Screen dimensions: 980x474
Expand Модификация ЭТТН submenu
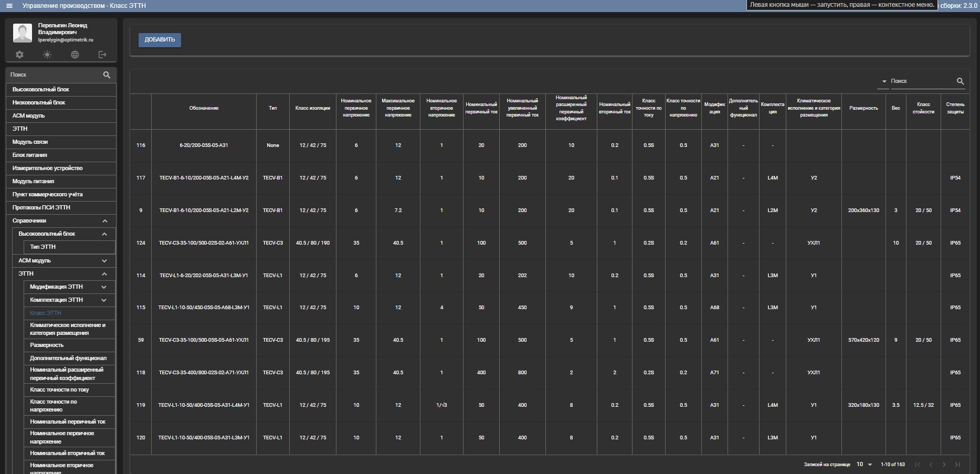(x=104, y=287)
